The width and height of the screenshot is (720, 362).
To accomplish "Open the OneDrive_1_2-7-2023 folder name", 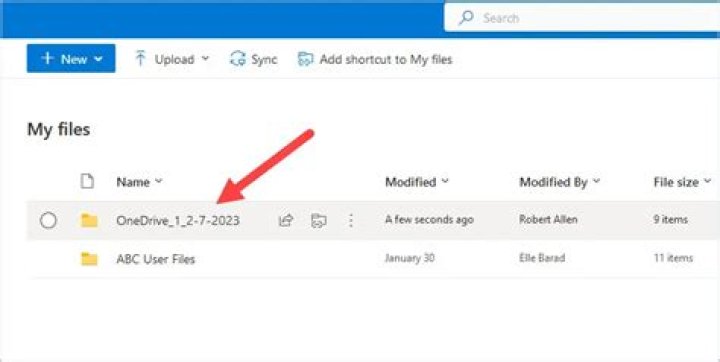I will (x=178, y=221).
